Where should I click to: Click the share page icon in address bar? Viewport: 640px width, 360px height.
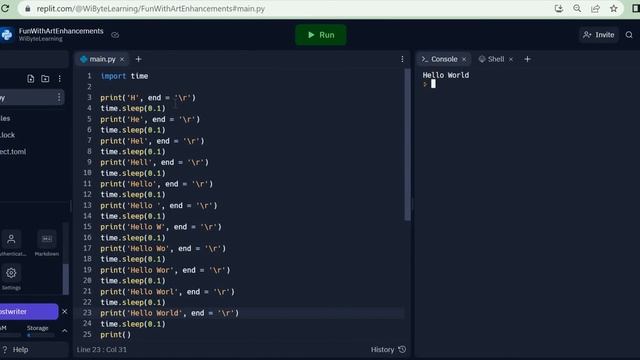(596, 8)
